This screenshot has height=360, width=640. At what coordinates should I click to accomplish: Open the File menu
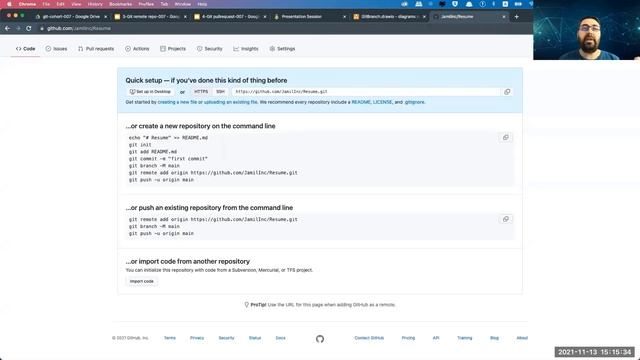tap(46, 4)
